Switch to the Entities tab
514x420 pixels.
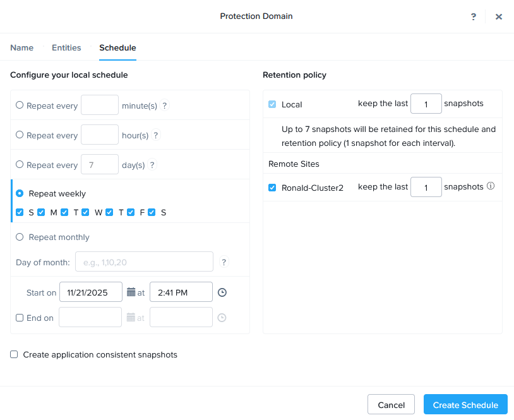[x=66, y=48]
